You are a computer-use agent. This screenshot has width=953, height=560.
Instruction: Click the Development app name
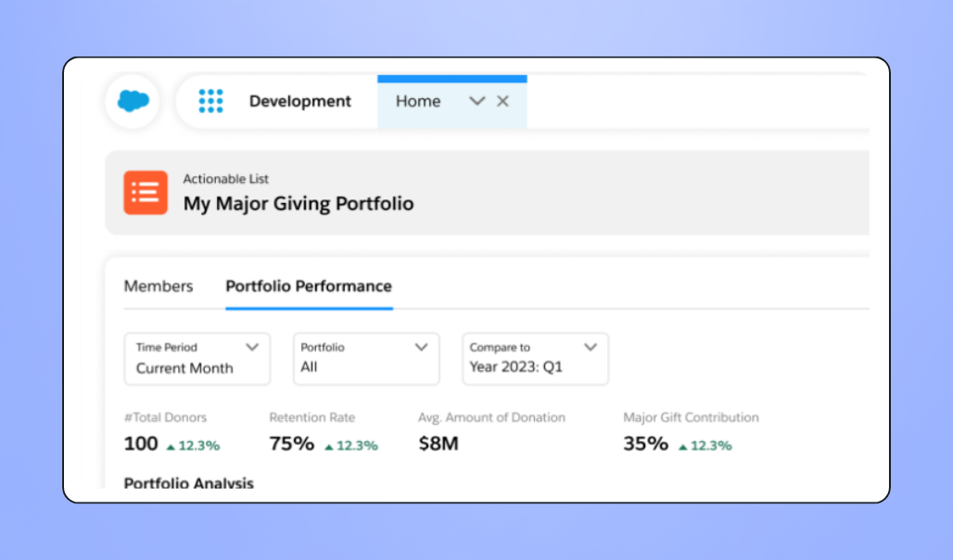coord(300,101)
